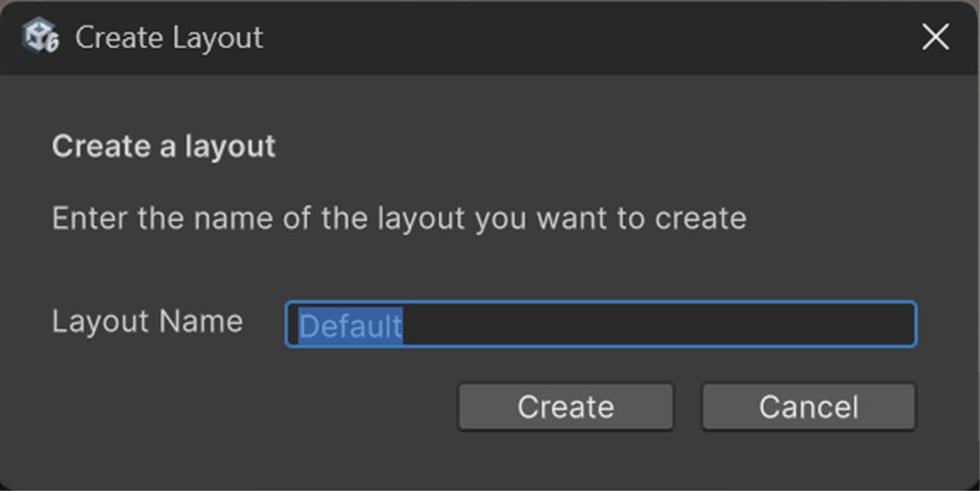This screenshot has width=980, height=491.
Task: Confirm the new layout by clicking Create
Action: pyautogui.click(x=566, y=407)
